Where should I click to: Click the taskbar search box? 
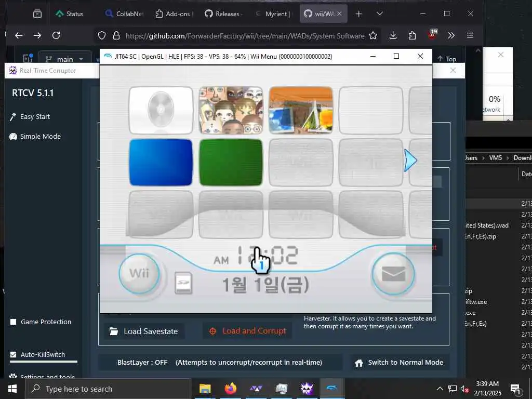coord(108,389)
